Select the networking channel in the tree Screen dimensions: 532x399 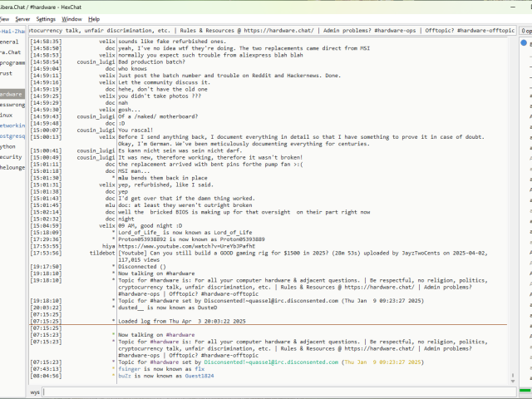[12, 124]
